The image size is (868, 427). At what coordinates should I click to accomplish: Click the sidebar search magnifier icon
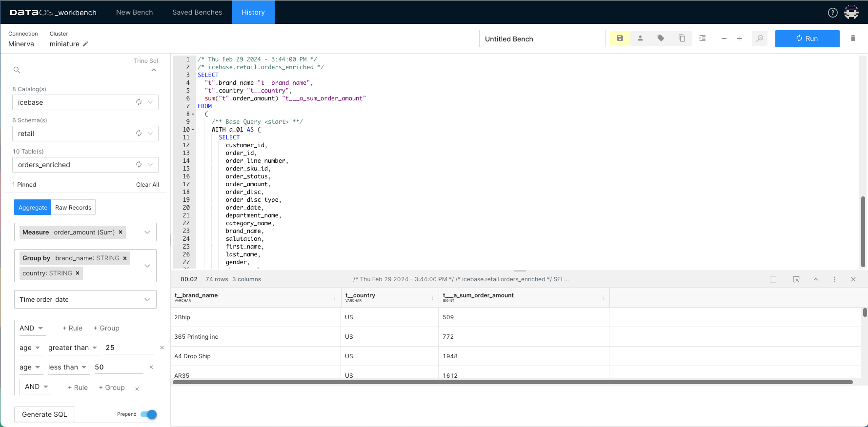(17, 70)
